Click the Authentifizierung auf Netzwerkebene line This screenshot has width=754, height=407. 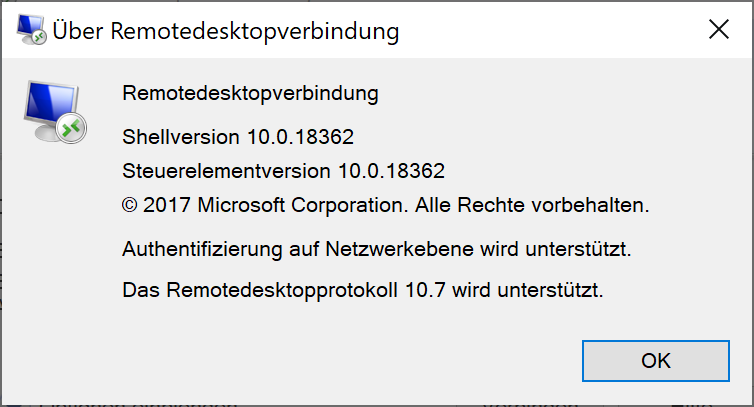[x=377, y=249]
